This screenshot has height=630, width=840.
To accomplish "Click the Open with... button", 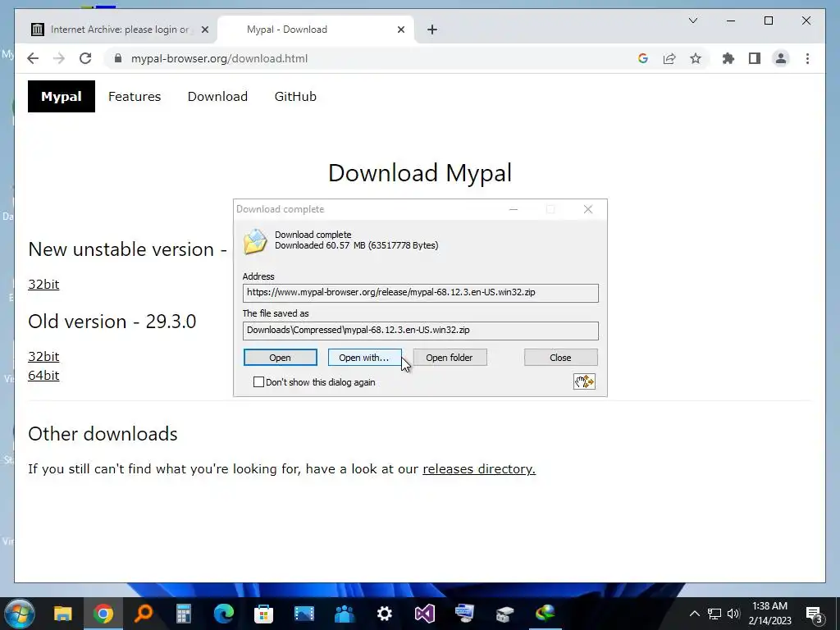I will (x=364, y=358).
